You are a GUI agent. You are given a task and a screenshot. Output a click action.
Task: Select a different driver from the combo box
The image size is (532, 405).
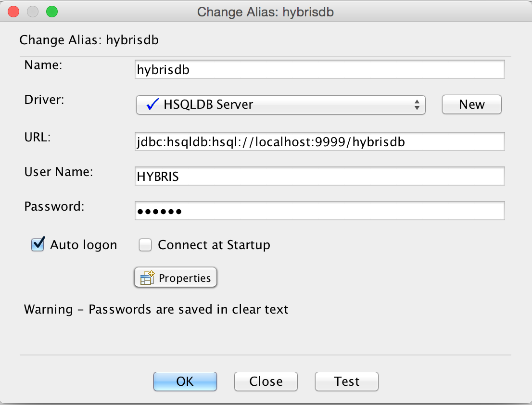pos(281,104)
